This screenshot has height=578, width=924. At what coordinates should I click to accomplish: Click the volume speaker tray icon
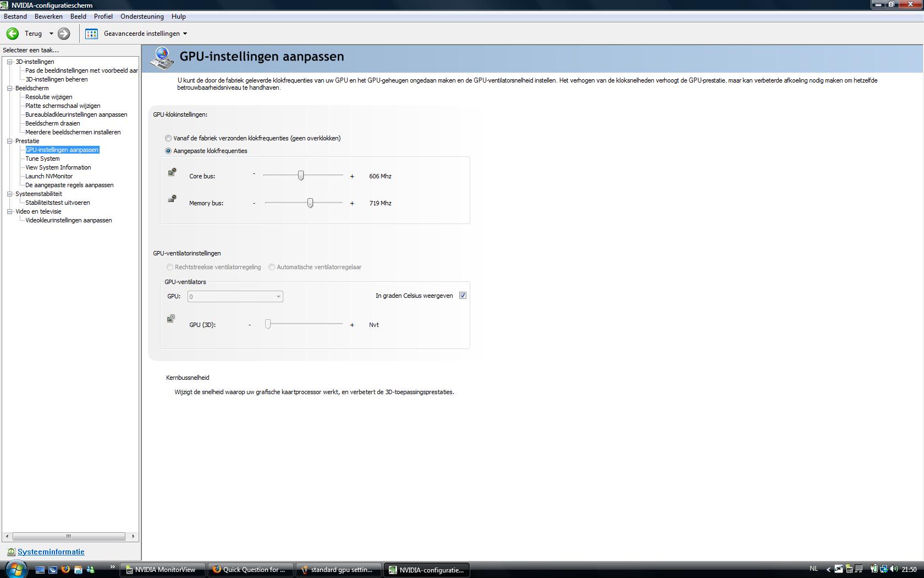893,570
